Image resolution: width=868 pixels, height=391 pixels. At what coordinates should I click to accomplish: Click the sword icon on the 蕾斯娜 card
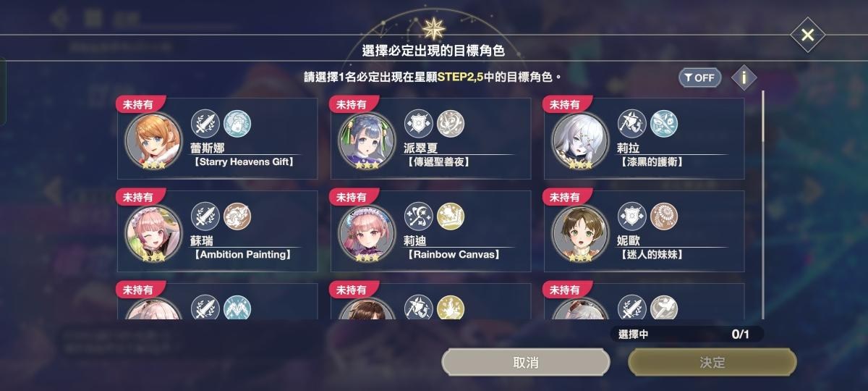205,123
